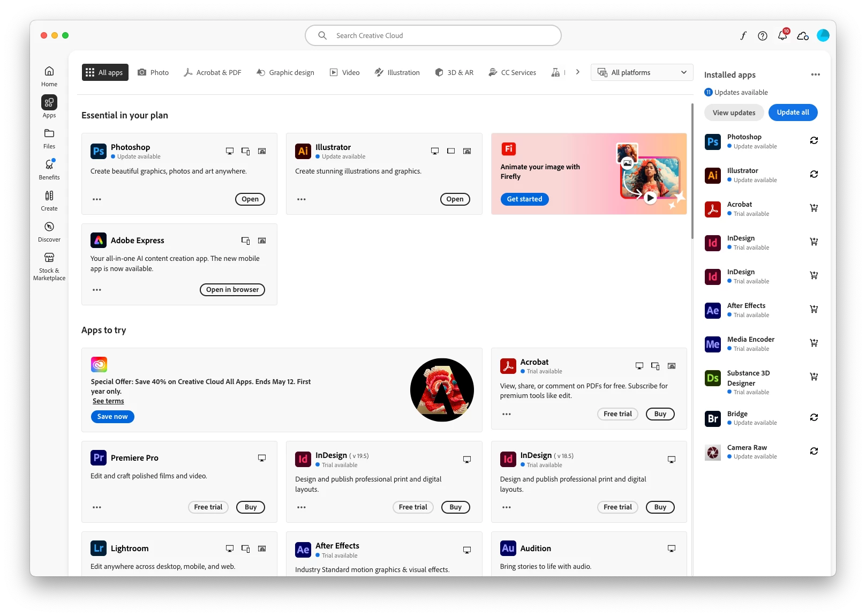This screenshot has height=616, width=866.
Task: Update Illustrator via its refresh icon
Action: pyautogui.click(x=814, y=174)
